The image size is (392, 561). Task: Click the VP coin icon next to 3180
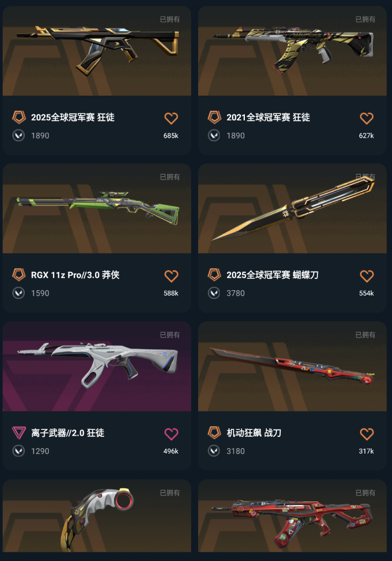(x=214, y=451)
